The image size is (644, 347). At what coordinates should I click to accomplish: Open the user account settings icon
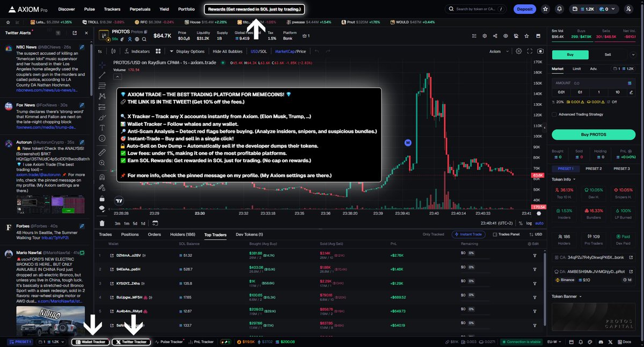[x=628, y=9]
